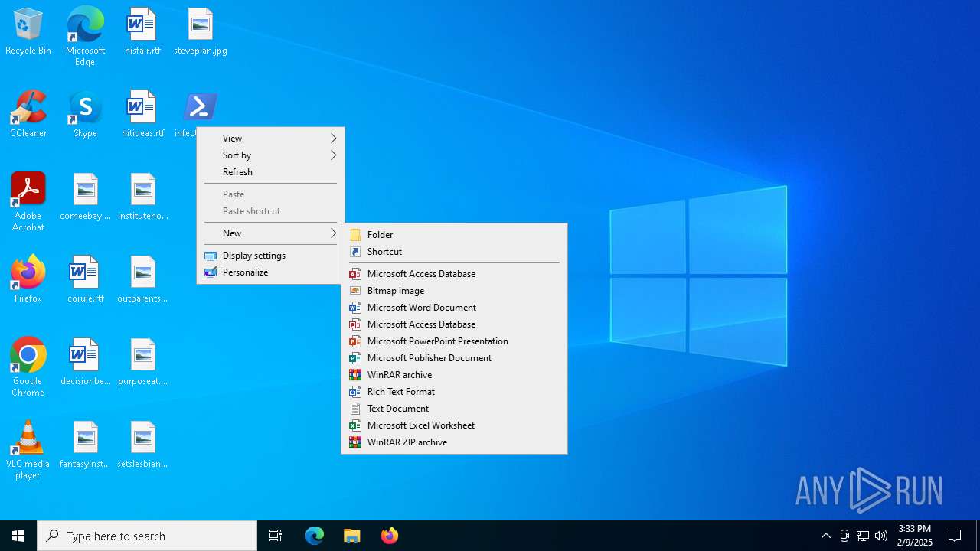Open Edge from the taskbar
980x551 pixels.
(x=315, y=536)
